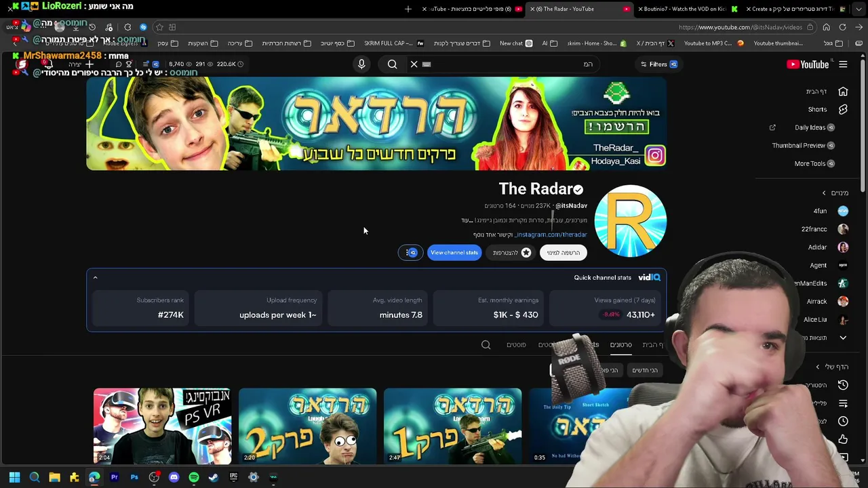This screenshot has height=488, width=868.
Task: Open the YouTube hamburger guide menu
Action: coord(843,64)
